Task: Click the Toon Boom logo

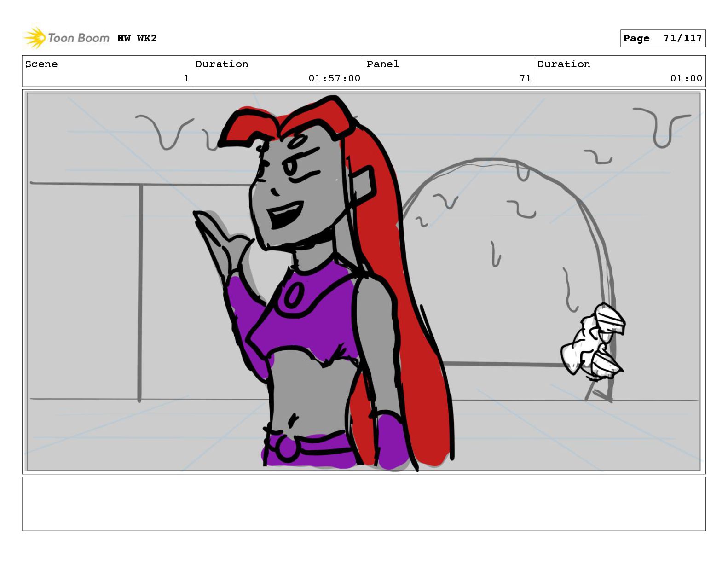Action: 66,38
